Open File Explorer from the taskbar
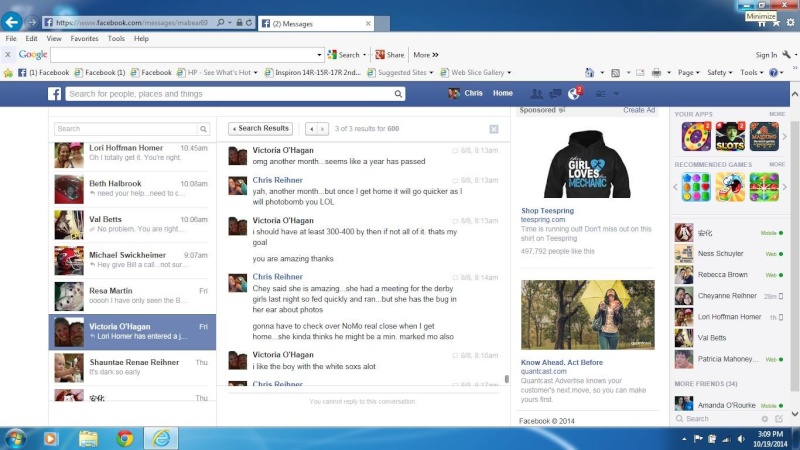Image resolution: width=800 pixels, height=450 pixels. pyautogui.click(x=88, y=438)
